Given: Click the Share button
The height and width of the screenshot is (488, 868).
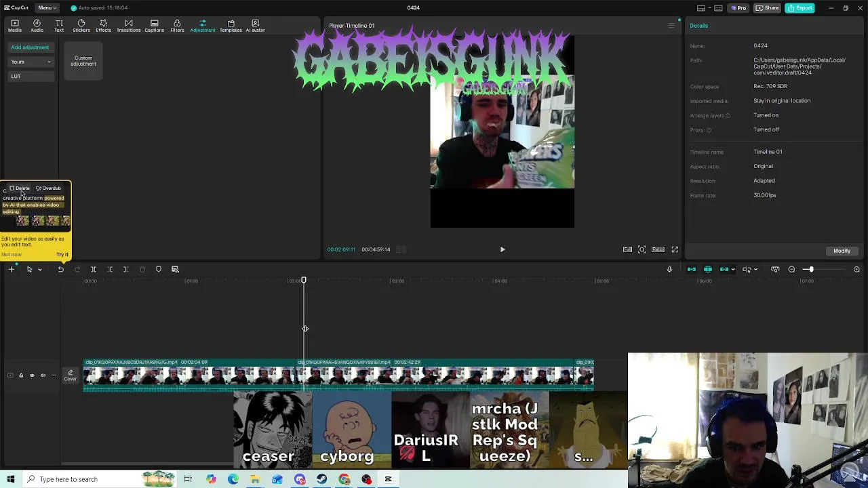Looking at the screenshot, I should tap(768, 8).
